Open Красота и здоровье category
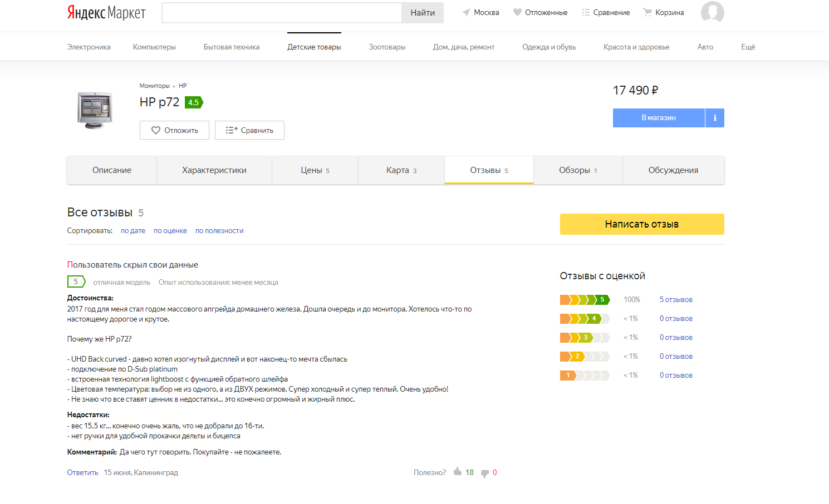Screen dimensions: 829x504 [636, 47]
